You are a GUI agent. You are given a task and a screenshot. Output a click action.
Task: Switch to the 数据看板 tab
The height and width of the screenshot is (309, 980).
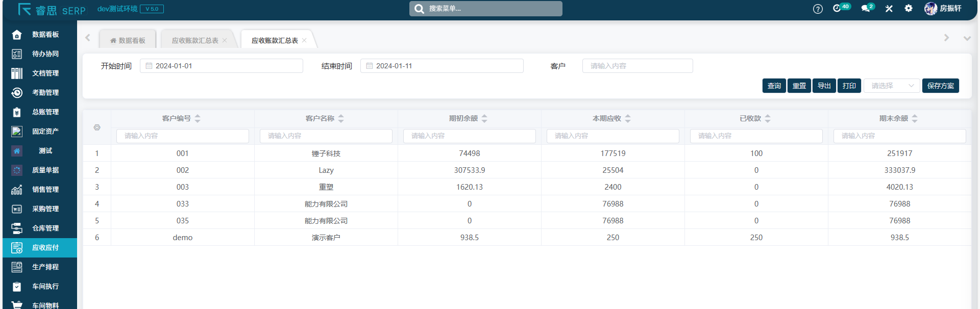(x=128, y=40)
